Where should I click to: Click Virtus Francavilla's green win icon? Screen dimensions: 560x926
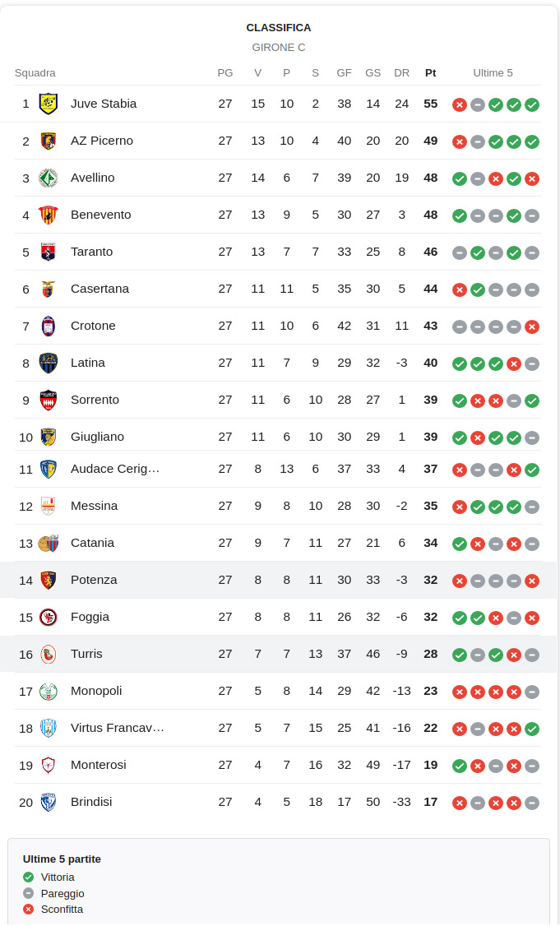(x=532, y=729)
